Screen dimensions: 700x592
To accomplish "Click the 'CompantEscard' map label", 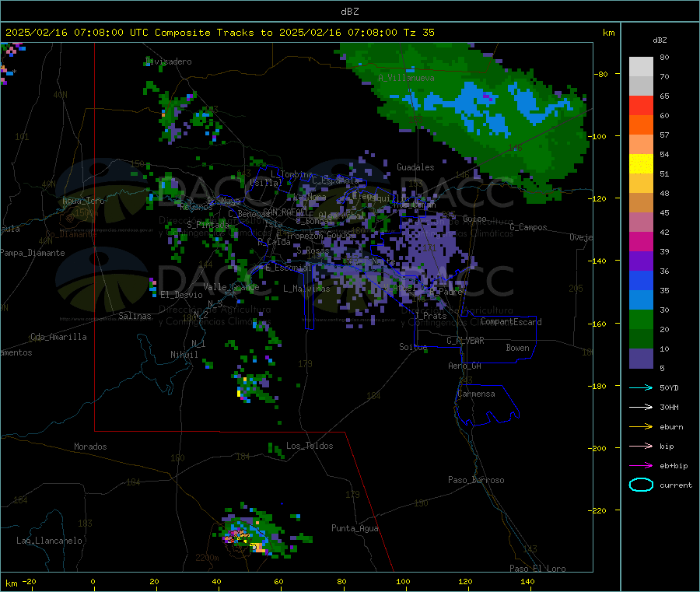I will pyautogui.click(x=511, y=321).
